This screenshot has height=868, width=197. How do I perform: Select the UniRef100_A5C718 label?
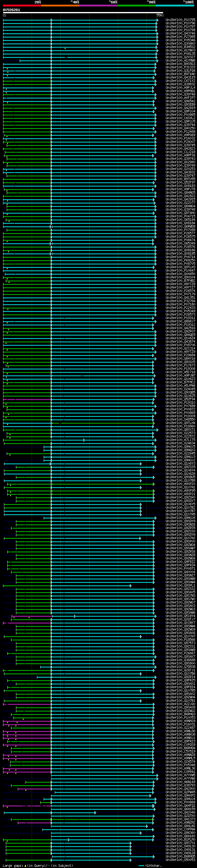coord(180,372)
